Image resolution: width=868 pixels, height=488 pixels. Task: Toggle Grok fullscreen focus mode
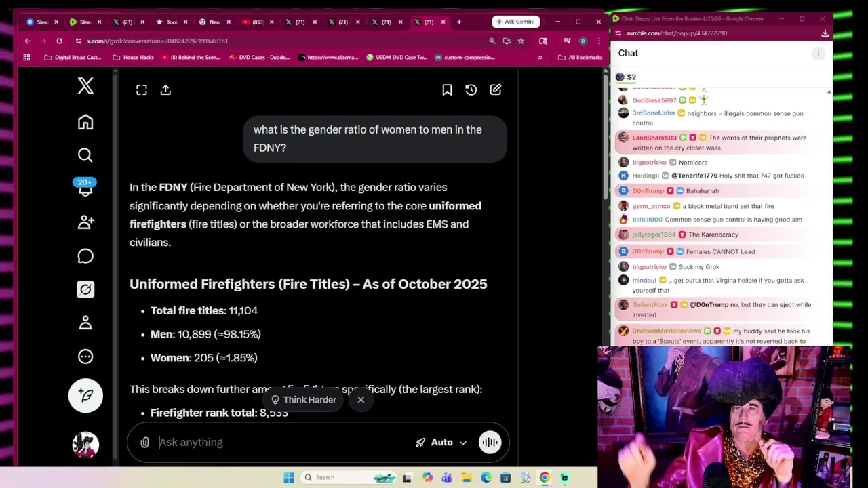click(x=142, y=89)
